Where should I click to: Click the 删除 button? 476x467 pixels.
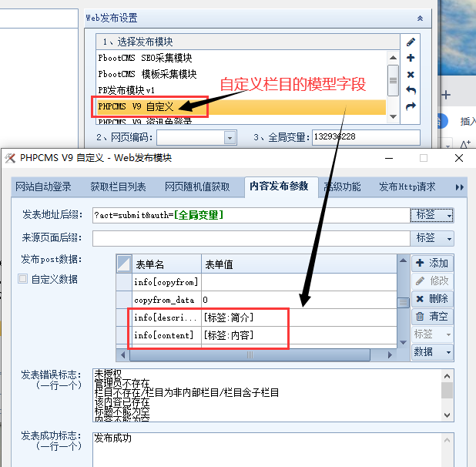tap(432, 299)
